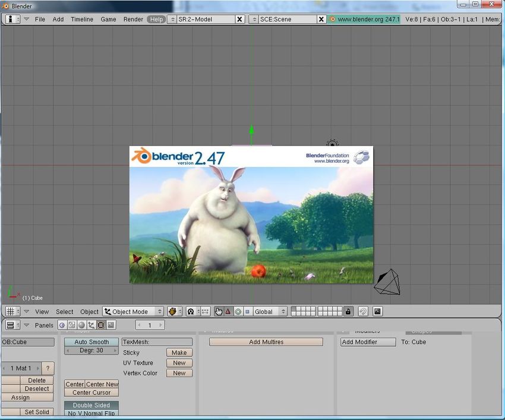Open the 3D View's View menu
505x420 pixels.
[x=42, y=312]
